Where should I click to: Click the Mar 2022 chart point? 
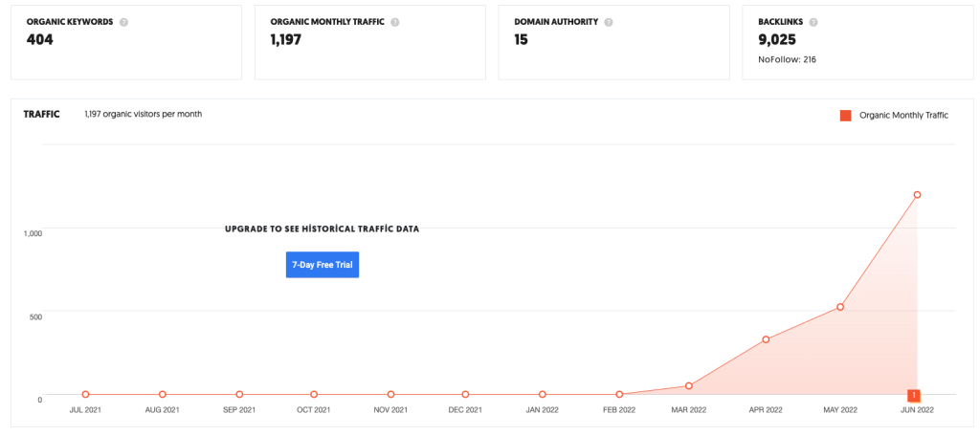click(x=689, y=386)
